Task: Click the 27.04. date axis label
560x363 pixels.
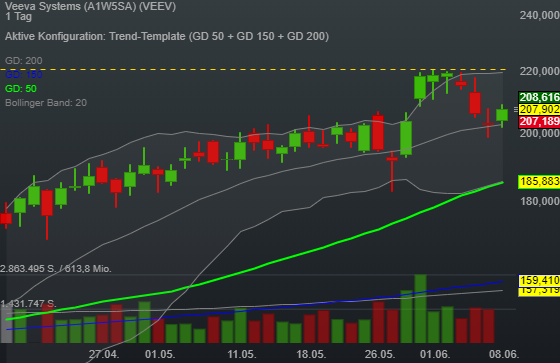Action: 104,354
